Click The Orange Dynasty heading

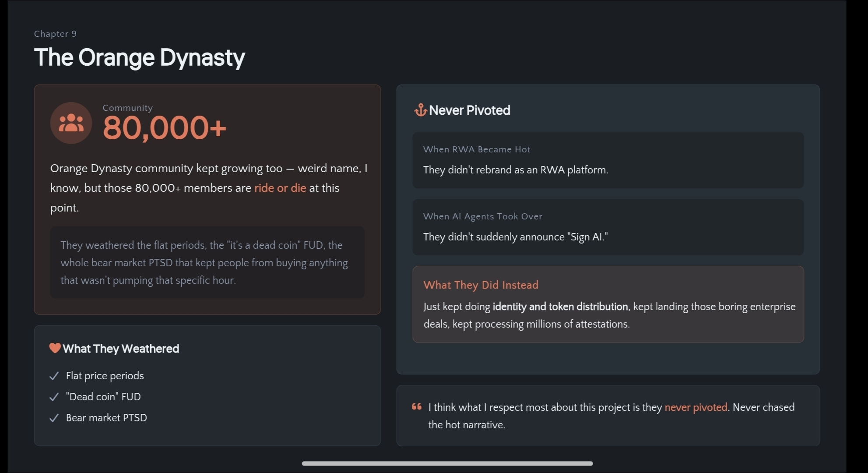tap(140, 58)
